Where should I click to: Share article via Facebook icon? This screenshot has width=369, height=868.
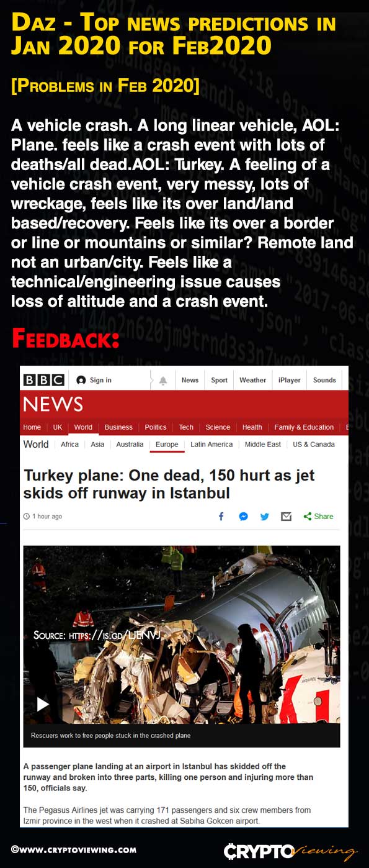click(221, 516)
